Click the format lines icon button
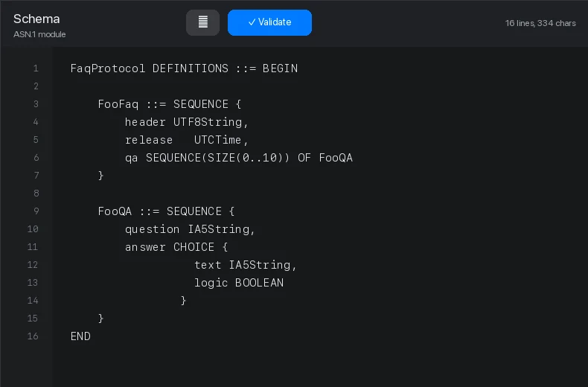588x387 pixels. click(x=202, y=22)
